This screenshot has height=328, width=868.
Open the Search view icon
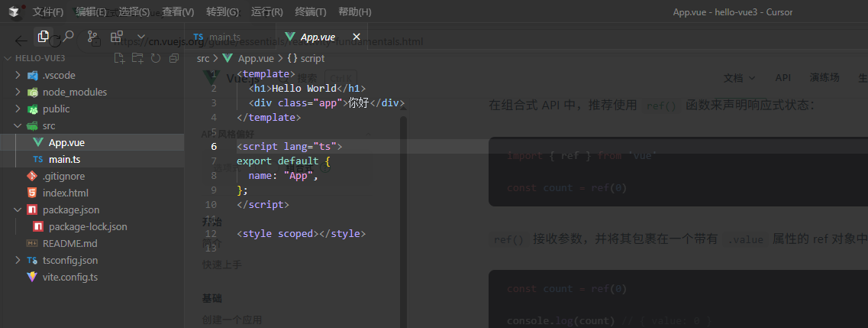[67, 37]
